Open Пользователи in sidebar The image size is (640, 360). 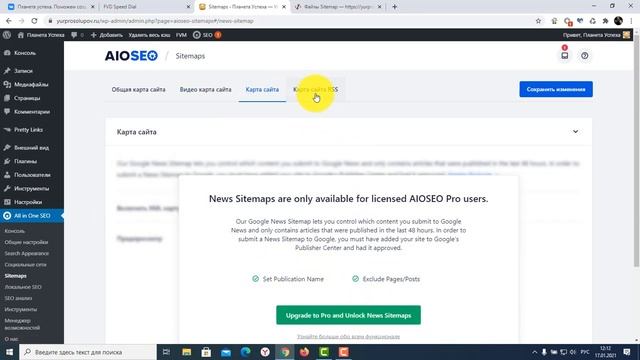coord(32,175)
